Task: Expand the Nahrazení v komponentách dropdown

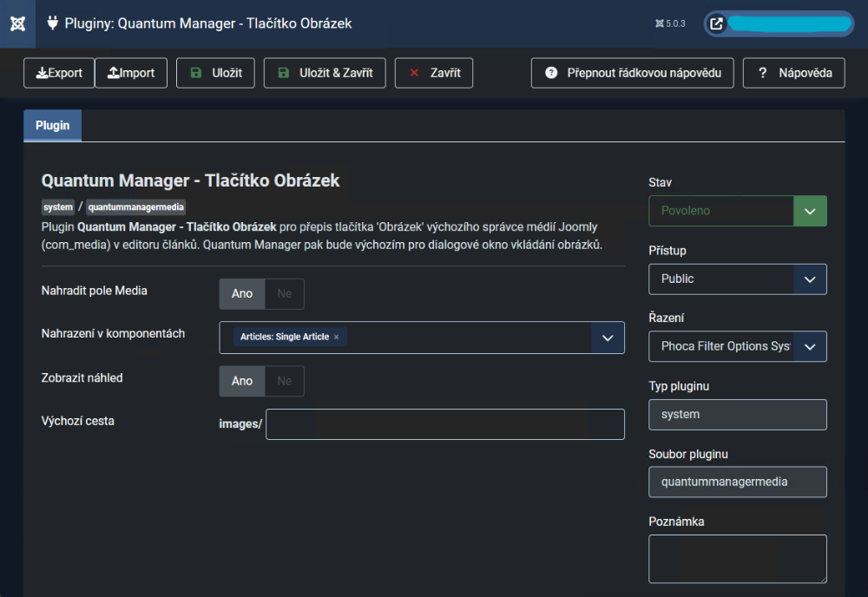Action: [608, 338]
